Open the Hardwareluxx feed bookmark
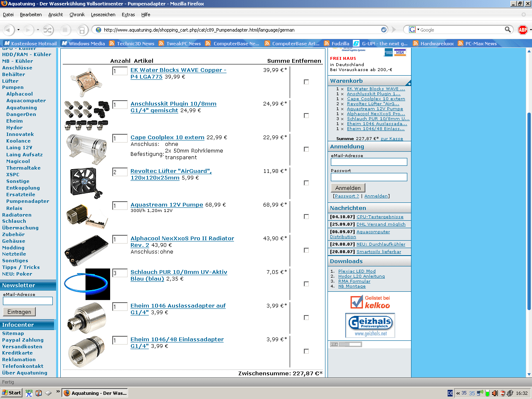This screenshot has width=532, height=399. point(433,43)
